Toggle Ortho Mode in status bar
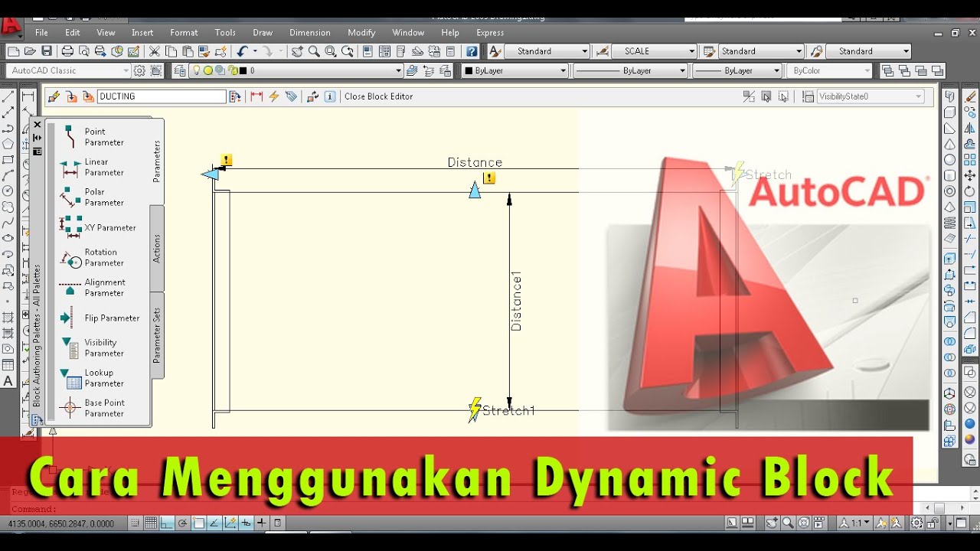Viewport: 980px width, 551px height. 167,523
